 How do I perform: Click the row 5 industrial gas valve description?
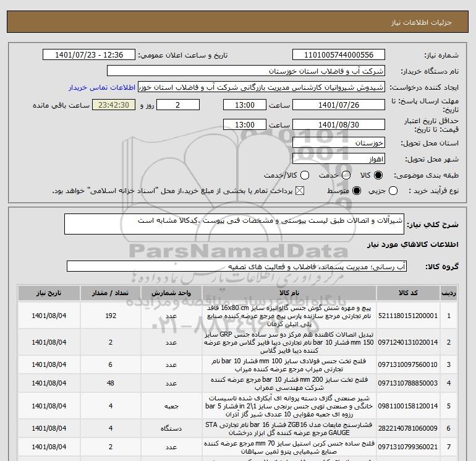point(289,406)
